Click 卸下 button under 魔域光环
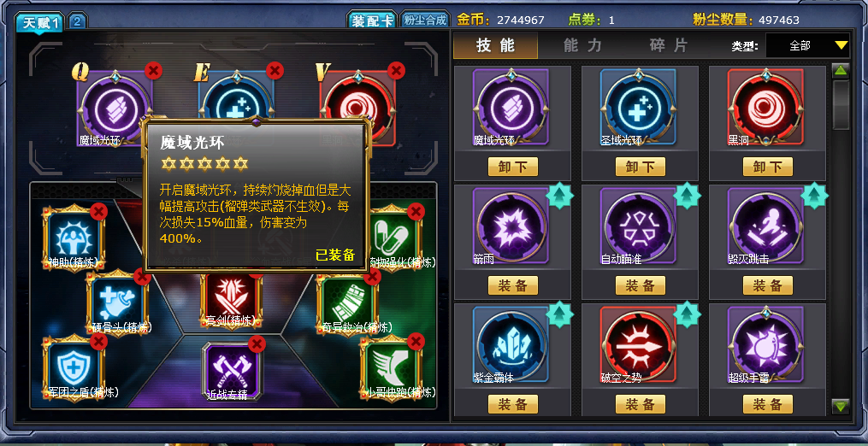This screenshot has width=868, height=446. tap(512, 167)
